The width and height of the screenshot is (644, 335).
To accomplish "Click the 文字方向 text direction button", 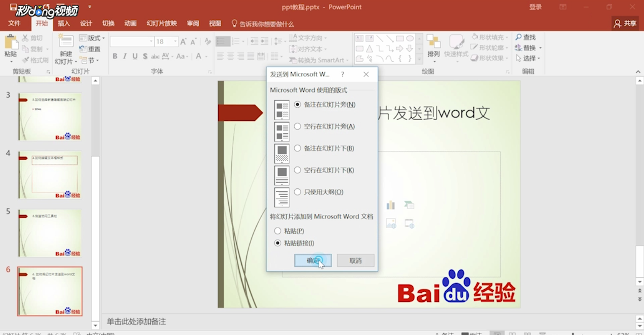I will coord(308,38).
